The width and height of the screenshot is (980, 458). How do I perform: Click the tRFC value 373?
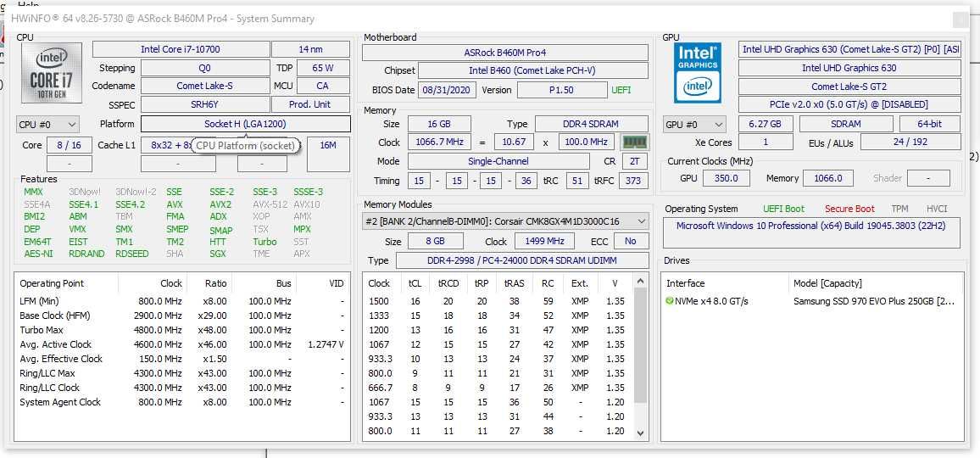click(634, 181)
